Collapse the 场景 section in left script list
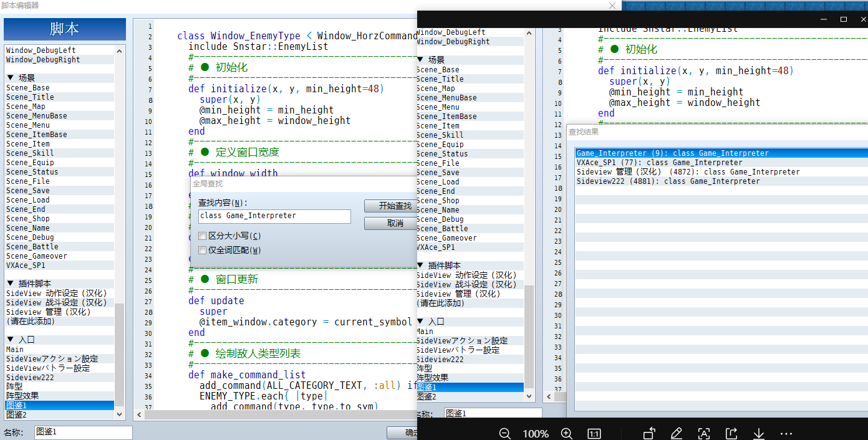This screenshot has width=868, height=440. point(10,79)
